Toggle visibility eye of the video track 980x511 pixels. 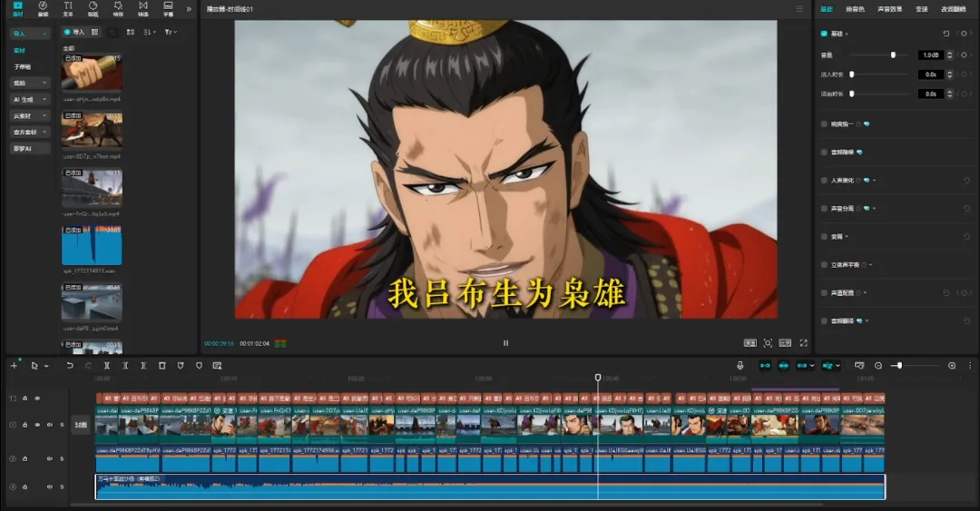pos(37,425)
